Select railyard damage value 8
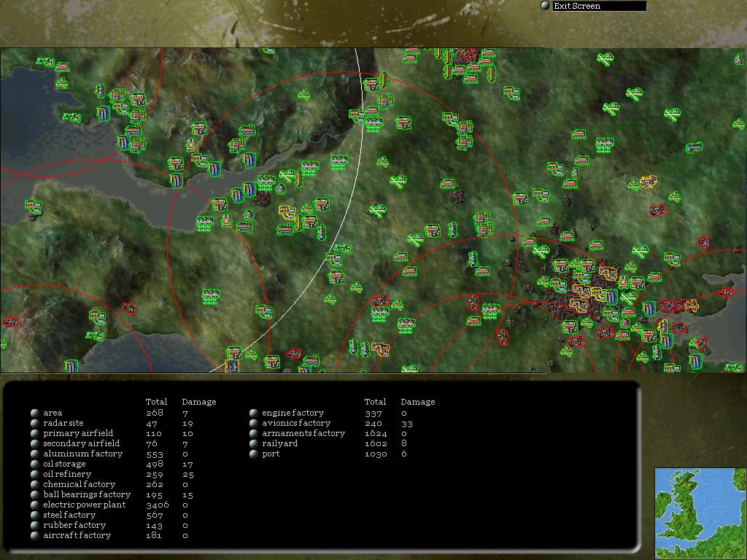 tap(404, 444)
